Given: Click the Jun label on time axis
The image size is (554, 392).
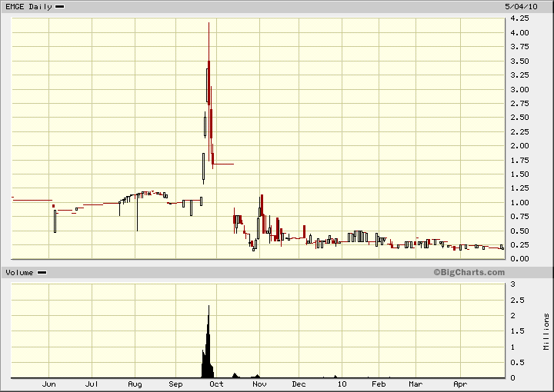Looking at the screenshot, I should pos(49,384).
